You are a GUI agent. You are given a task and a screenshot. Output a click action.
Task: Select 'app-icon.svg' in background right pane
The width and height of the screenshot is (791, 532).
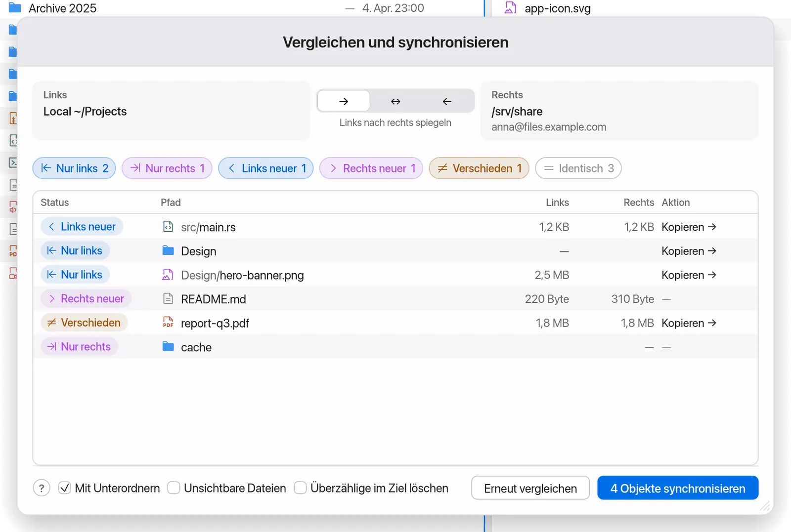(x=558, y=8)
